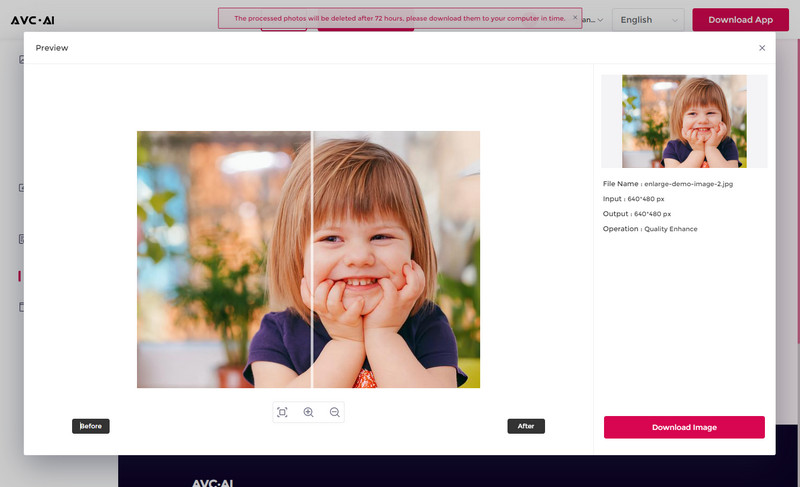Click the enlarge-demo-image-2.jpg file name text

tap(688, 184)
